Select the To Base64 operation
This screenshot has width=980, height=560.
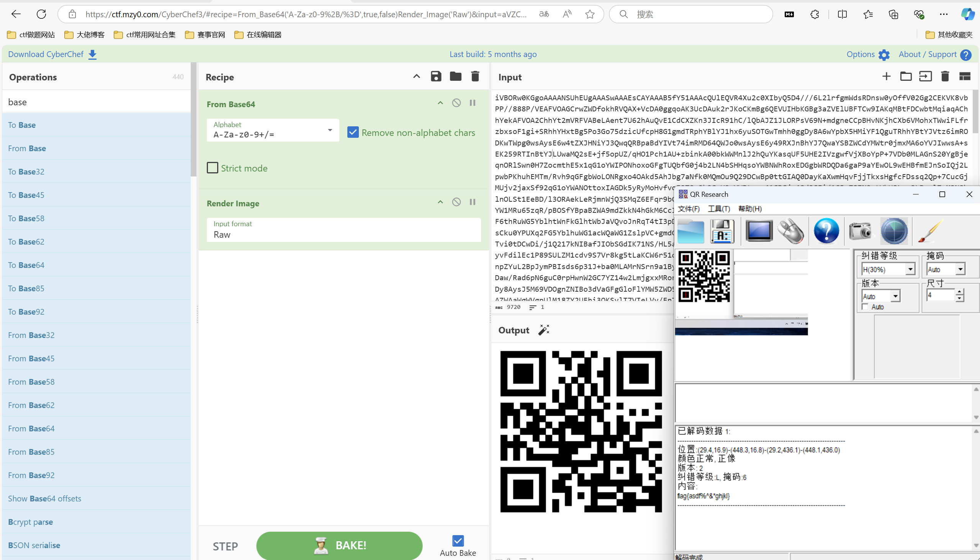click(x=96, y=265)
